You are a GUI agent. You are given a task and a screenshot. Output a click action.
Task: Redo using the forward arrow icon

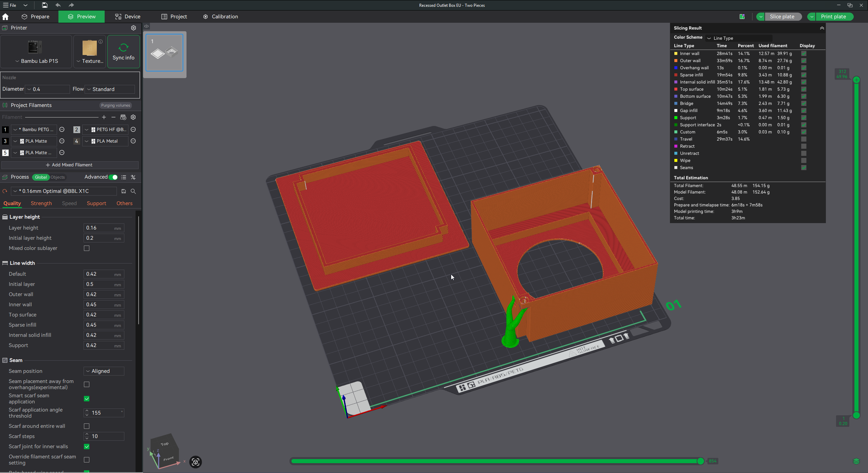[x=71, y=5]
